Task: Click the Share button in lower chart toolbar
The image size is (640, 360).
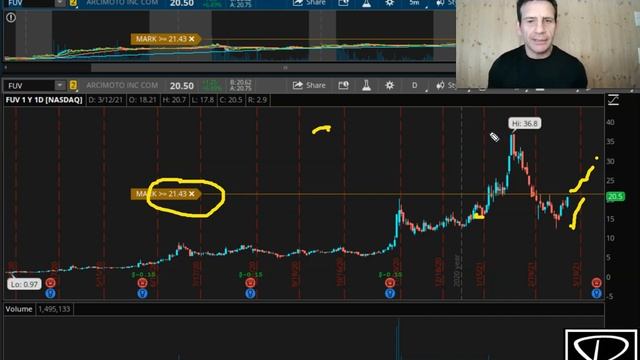Action: [309, 85]
